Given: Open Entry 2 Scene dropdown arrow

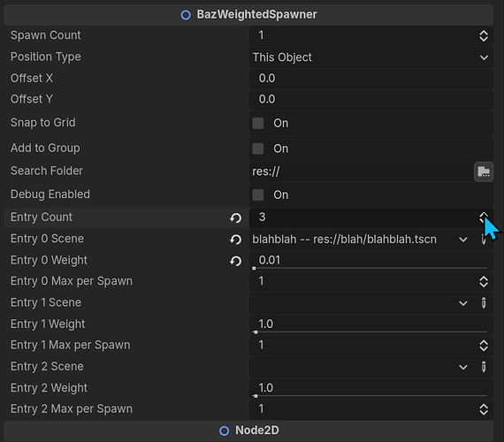Looking at the screenshot, I should pos(462,367).
